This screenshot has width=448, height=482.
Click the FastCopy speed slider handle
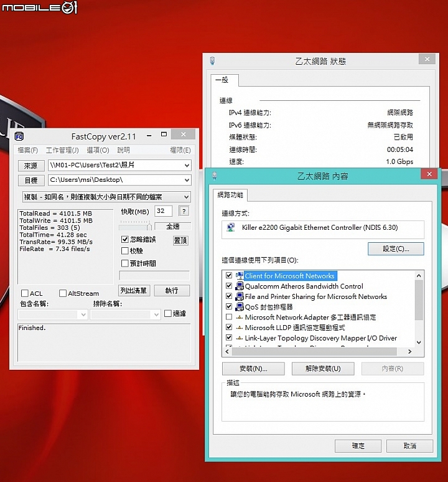(x=149, y=227)
